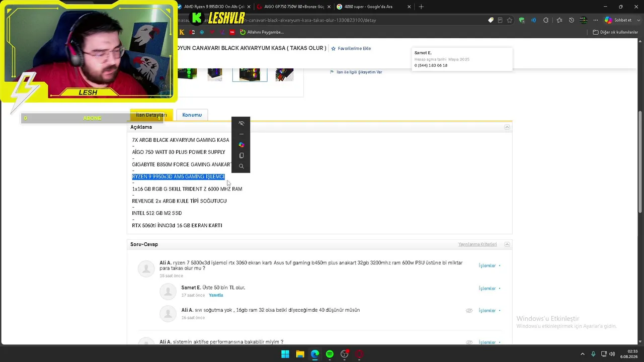The width and height of the screenshot is (644, 362).
Task: Click the seller phone number 0 (544) 183 06 18
Action: click(x=431, y=65)
